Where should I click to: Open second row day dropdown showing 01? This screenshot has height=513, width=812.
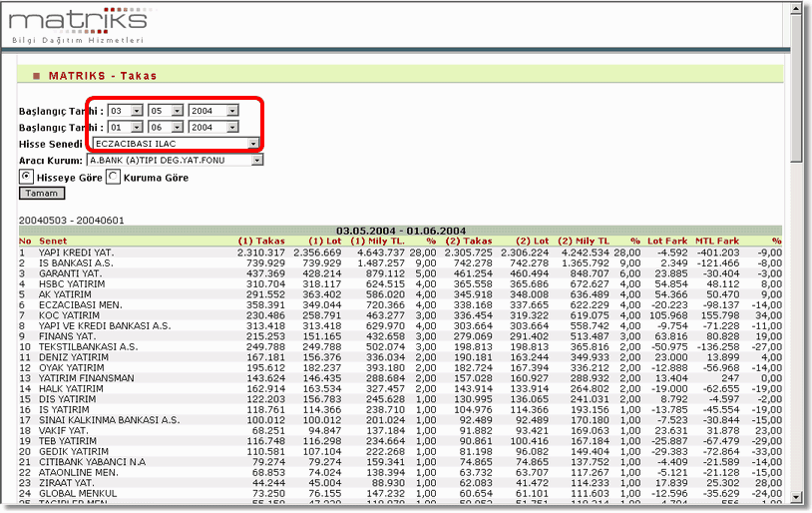tap(126, 127)
